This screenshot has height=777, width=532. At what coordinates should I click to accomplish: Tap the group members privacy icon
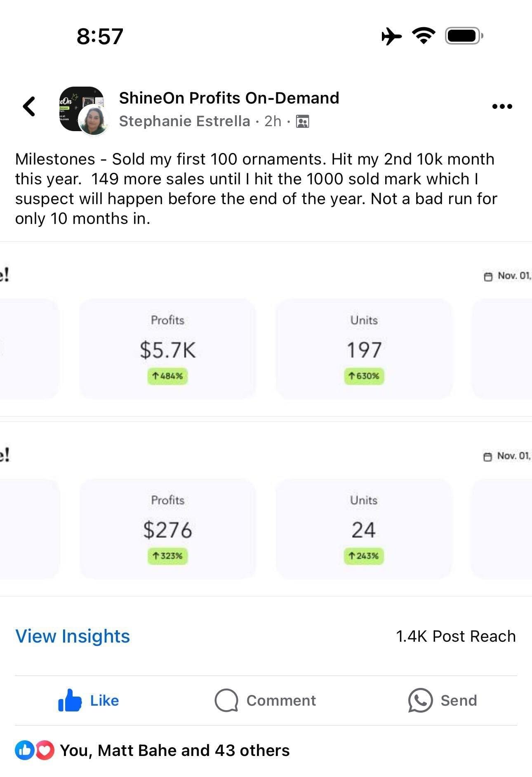pyautogui.click(x=303, y=122)
